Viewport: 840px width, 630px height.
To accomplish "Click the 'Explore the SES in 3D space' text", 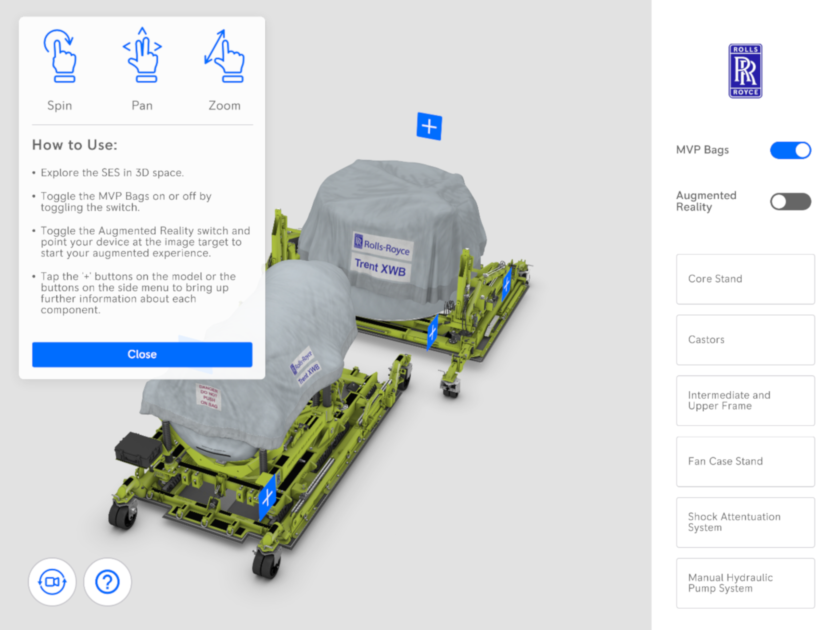I will (x=113, y=173).
